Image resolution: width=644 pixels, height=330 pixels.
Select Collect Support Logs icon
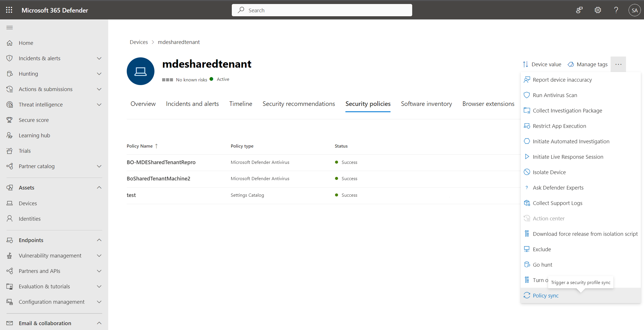pos(527,203)
